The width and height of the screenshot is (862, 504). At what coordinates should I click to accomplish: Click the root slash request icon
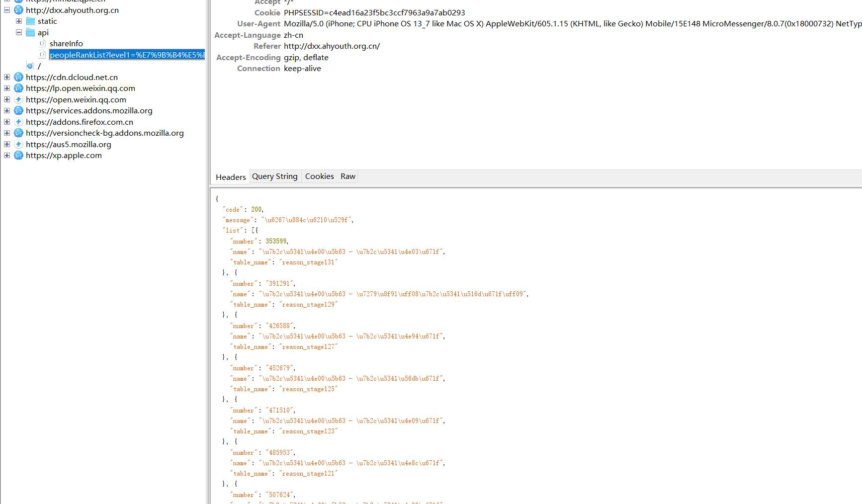[30, 66]
